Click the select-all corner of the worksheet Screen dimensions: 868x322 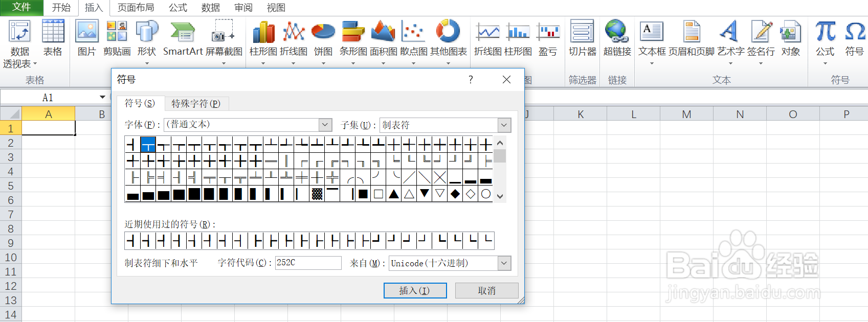pyautogui.click(x=11, y=113)
